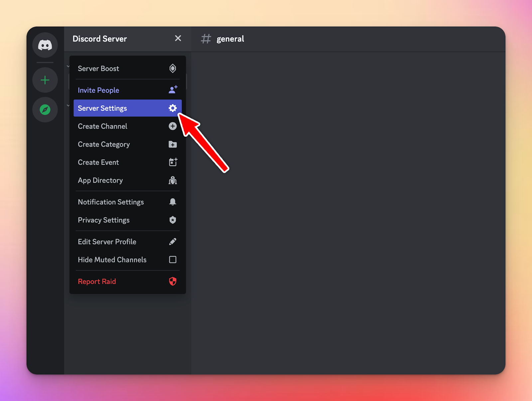Click the Privacy Settings shield icon
The image size is (532, 401).
(173, 220)
